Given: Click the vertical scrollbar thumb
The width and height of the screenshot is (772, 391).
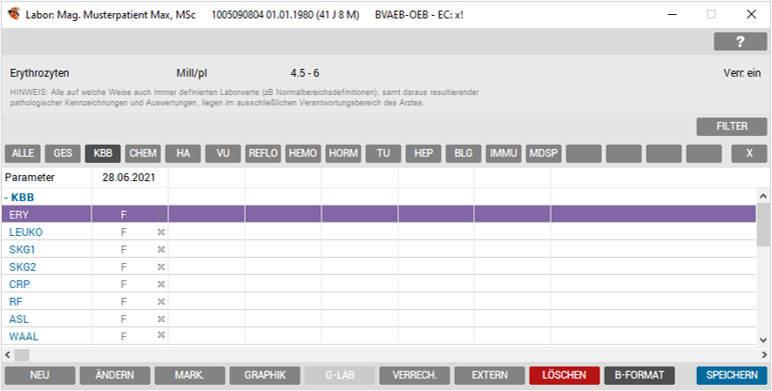Looking at the screenshot, I should [763, 225].
